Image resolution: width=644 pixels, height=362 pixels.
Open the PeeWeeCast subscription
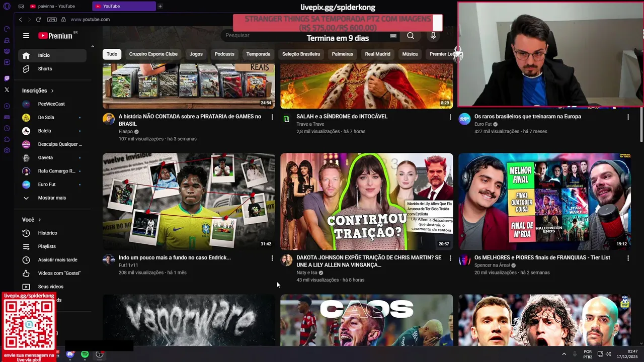pyautogui.click(x=52, y=104)
